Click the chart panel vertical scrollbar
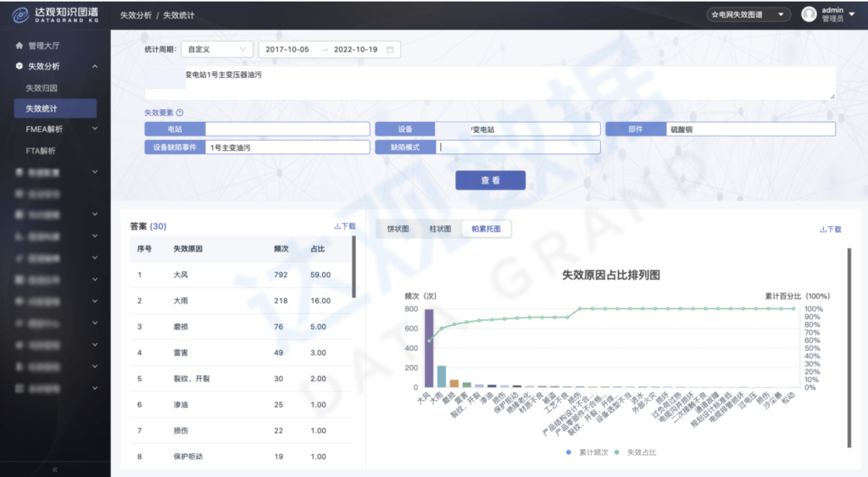868x477 pixels. 849,339
